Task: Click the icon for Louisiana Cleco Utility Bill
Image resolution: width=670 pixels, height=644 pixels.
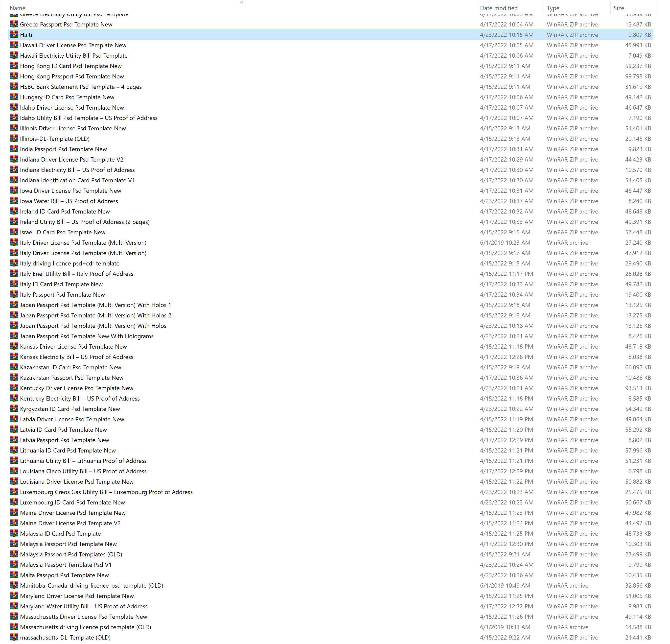Action: 14,471
